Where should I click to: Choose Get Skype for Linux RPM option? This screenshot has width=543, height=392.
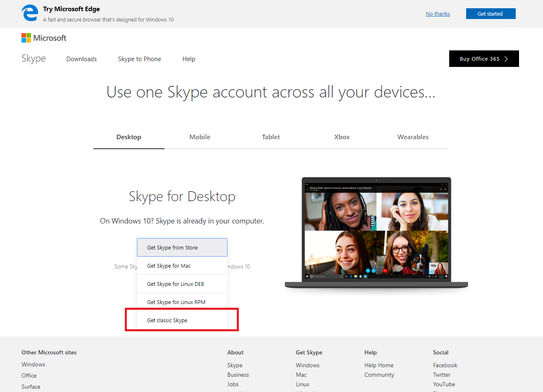click(182, 302)
